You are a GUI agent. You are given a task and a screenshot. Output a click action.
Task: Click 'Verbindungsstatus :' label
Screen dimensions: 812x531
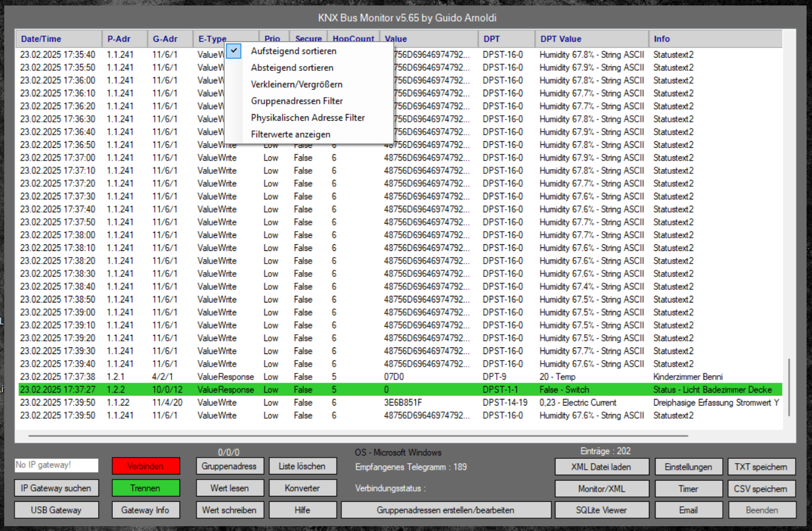(391, 489)
